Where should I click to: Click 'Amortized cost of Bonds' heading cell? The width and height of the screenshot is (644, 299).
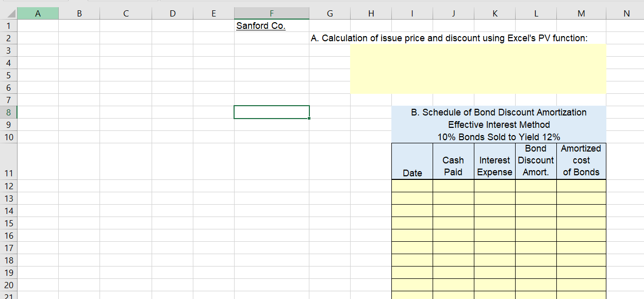coord(581,161)
